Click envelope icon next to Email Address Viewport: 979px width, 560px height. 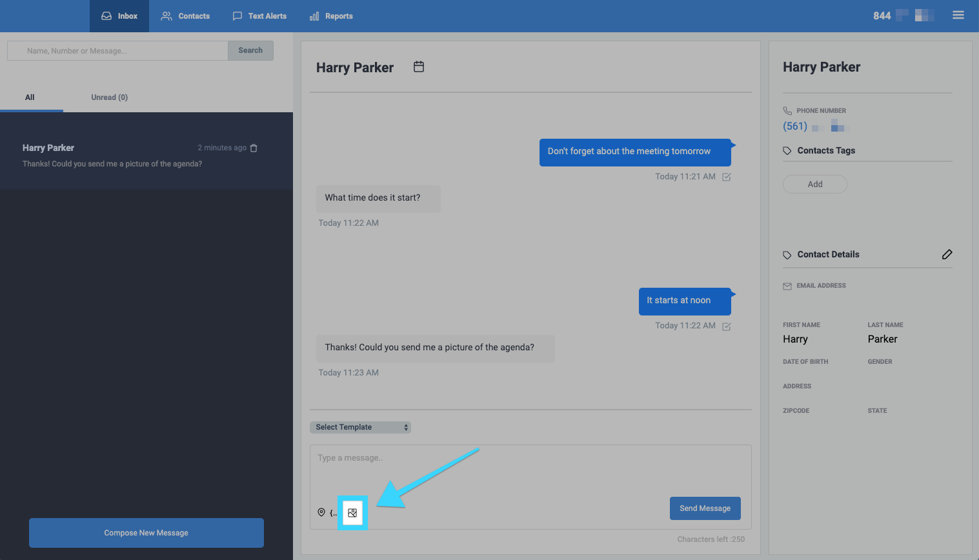coord(787,286)
